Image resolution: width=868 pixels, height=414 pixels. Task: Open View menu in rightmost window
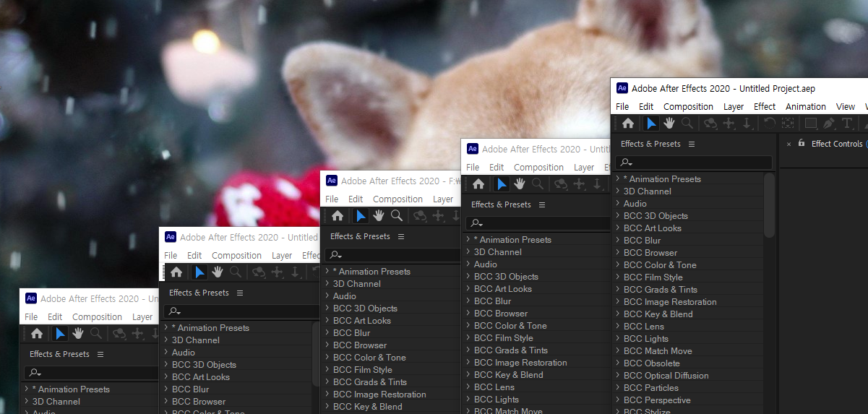(x=846, y=106)
